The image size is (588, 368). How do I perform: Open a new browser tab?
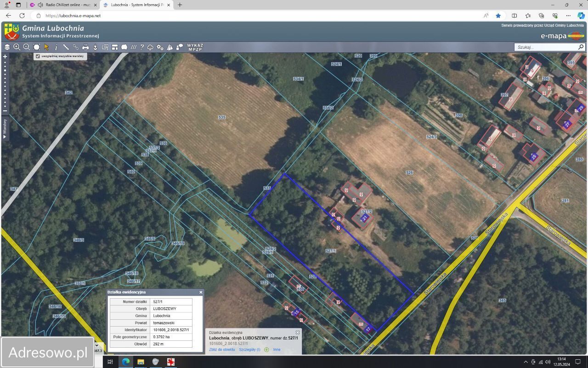180,5
